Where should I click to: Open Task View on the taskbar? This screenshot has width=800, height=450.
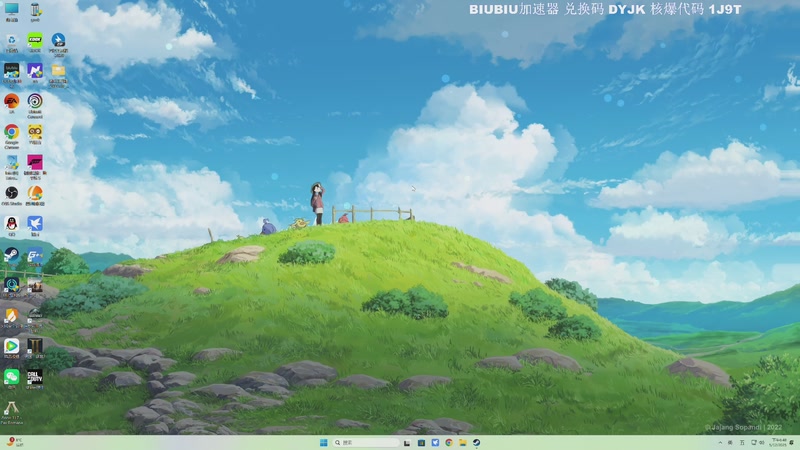[x=407, y=442]
